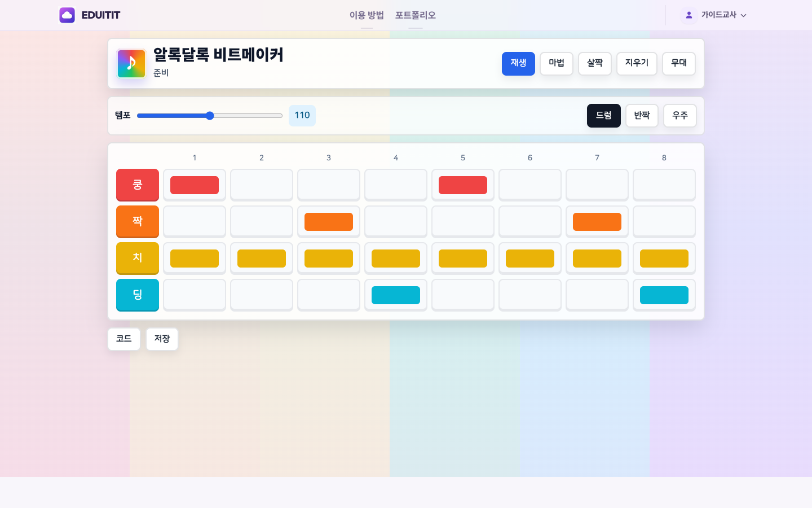Click the yellow 치 instrument pad
The image size is (812, 508).
pyautogui.click(x=138, y=259)
